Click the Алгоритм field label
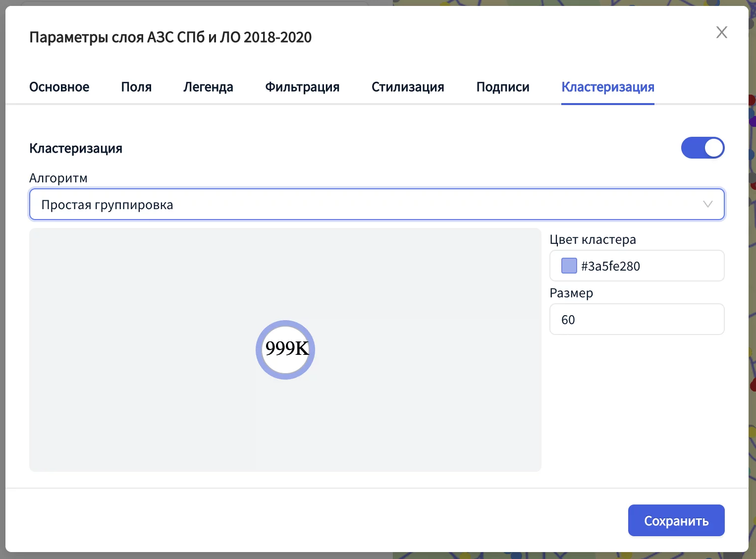The image size is (756, 559). point(58,178)
